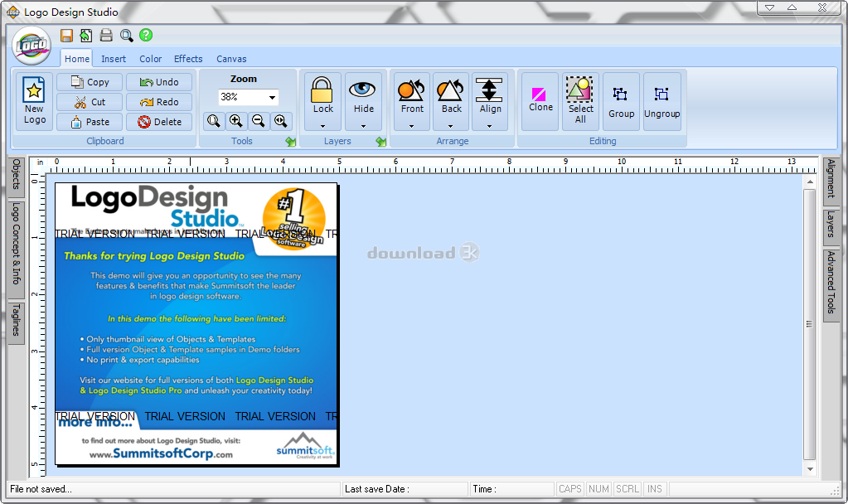Delete the selected object
The image size is (848, 504).
point(159,122)
